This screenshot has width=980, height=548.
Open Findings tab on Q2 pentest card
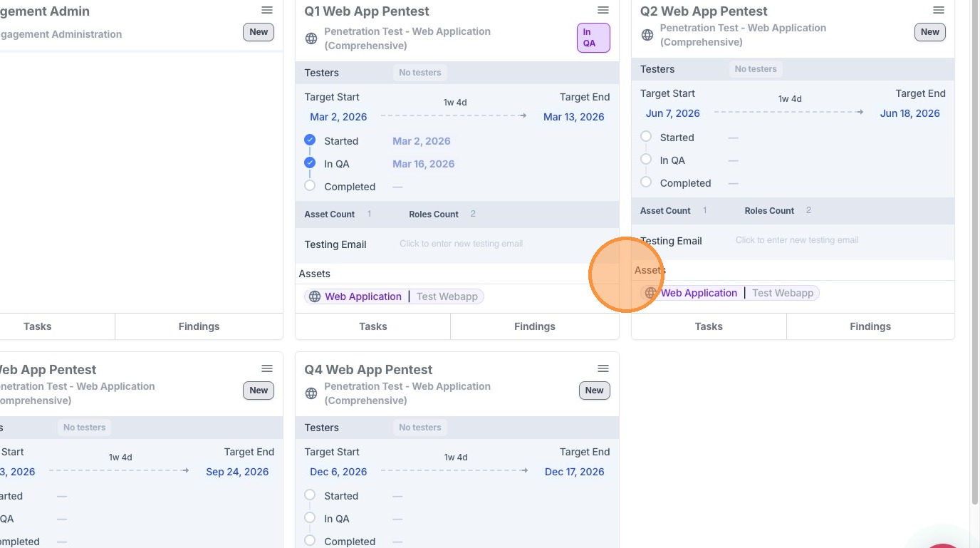[870, 326]
